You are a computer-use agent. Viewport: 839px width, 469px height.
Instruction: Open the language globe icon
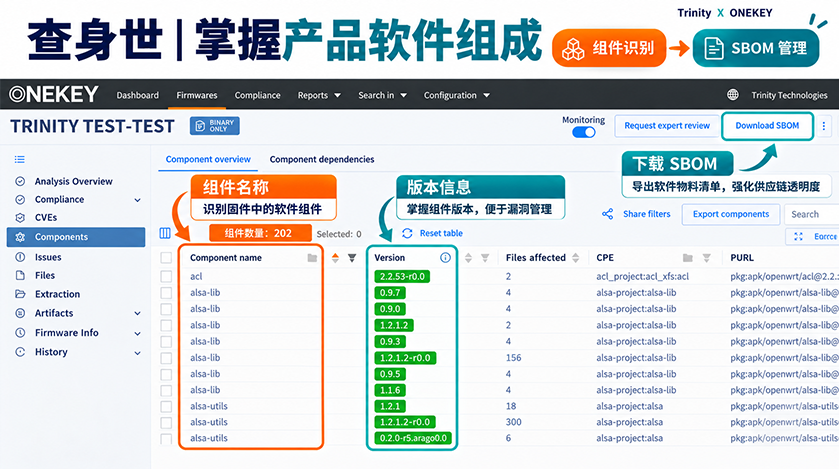(733, 95)
